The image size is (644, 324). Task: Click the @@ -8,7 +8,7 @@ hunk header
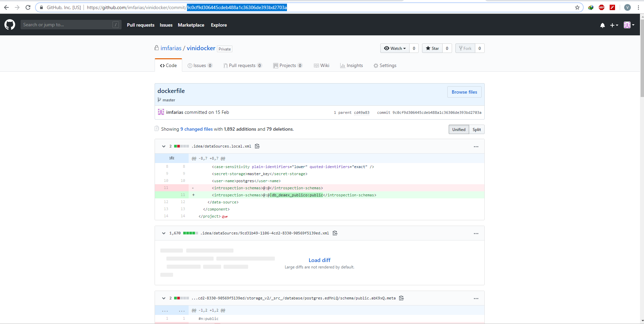coord(208,158)
